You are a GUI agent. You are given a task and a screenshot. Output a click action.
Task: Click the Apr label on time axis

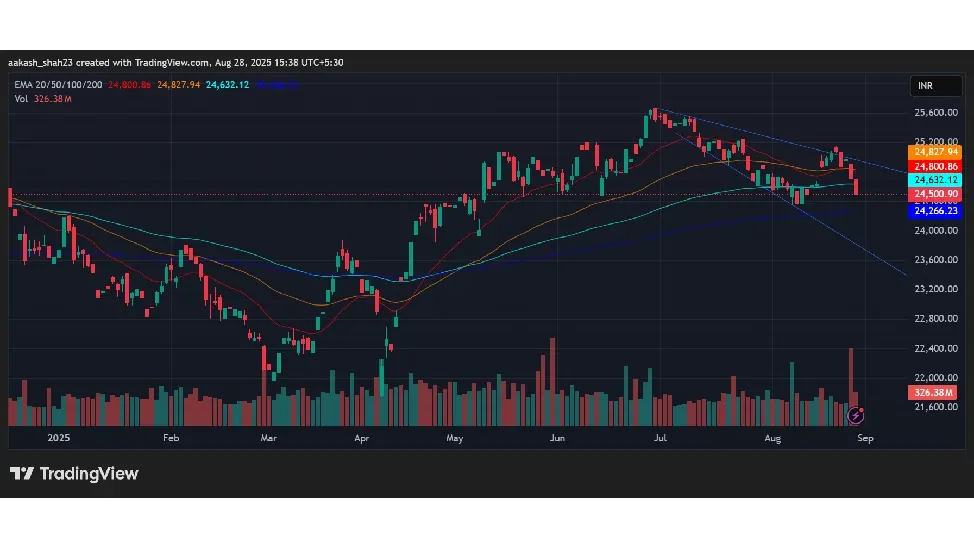click(362, 438)
